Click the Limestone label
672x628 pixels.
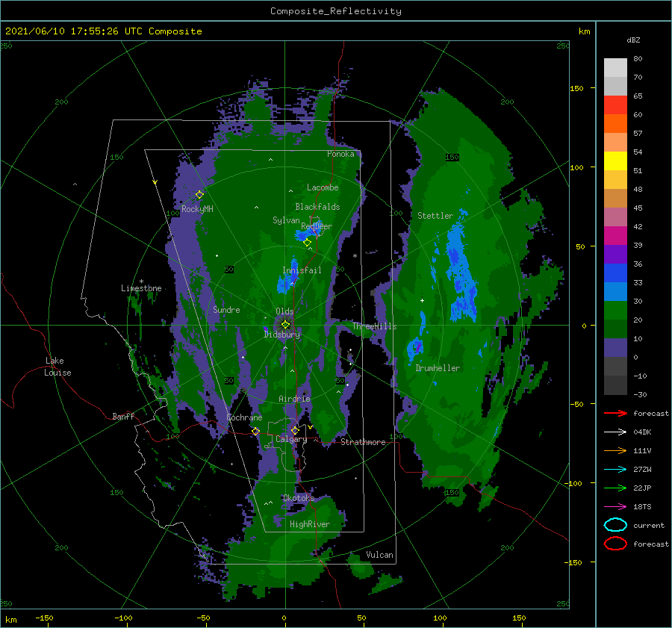(141, 288)
